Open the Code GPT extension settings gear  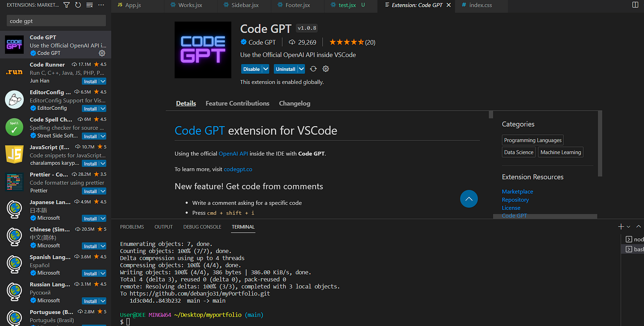coord(325,68)
